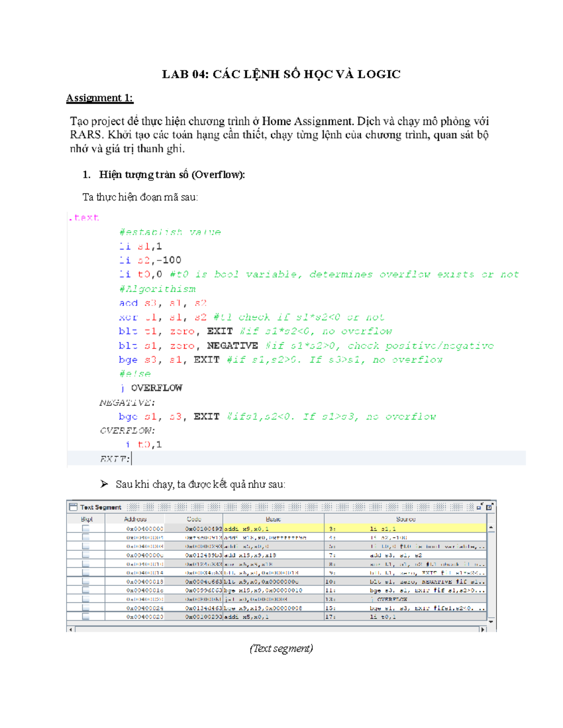Click the horizontal scrollbar right arrow
This screenshot has height=728, width=563.
tap(482, 630)
